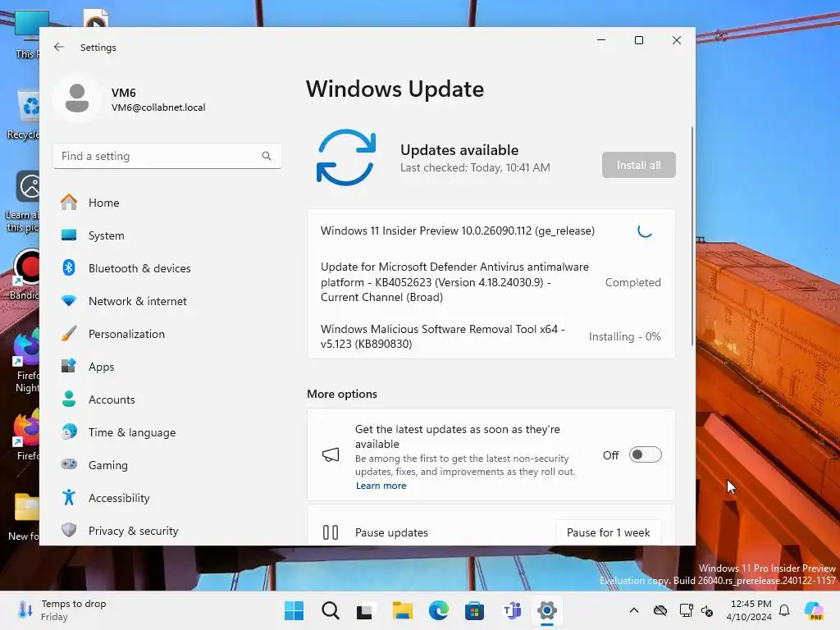
Task: Expand the hidden system tray icons chevron
Action: pyautogui.click(x=634, y=610)
